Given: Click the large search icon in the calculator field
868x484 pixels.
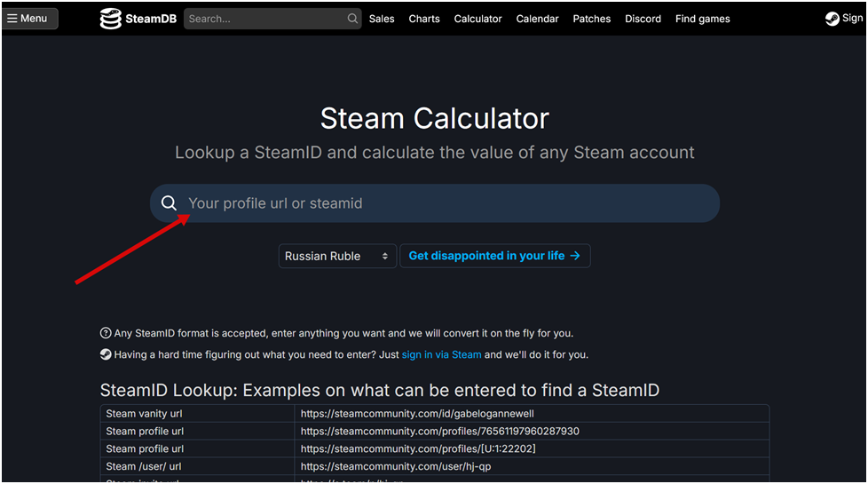Looking at the screenshot, I should point(169,203).
